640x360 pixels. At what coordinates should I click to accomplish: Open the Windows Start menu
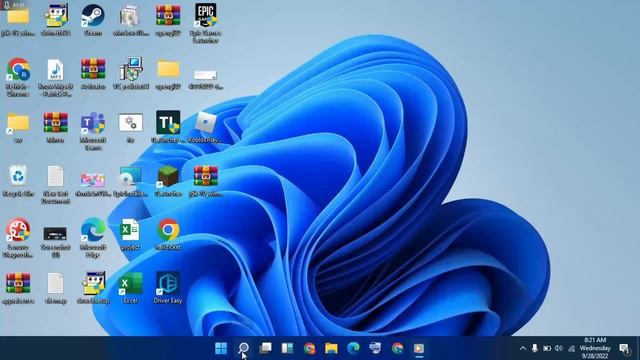221,348
